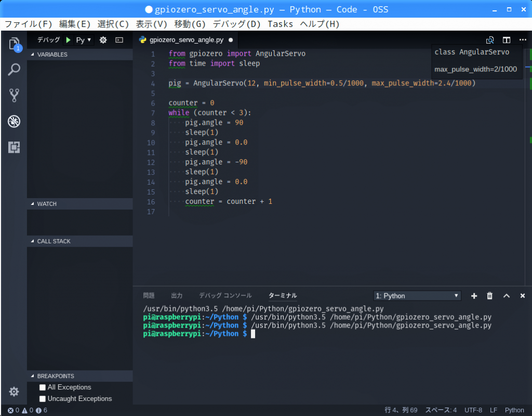Image resolution: width=532 pixels, height=416 pixels.
Task: Maximize the Code - OSS window
Action: 509,9
